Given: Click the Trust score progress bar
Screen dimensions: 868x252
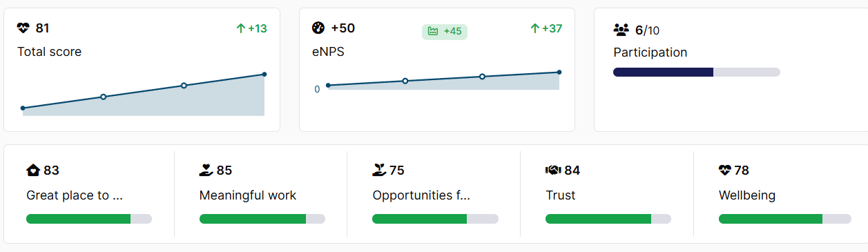Looking at the screenshot, I should pos(608,219).
